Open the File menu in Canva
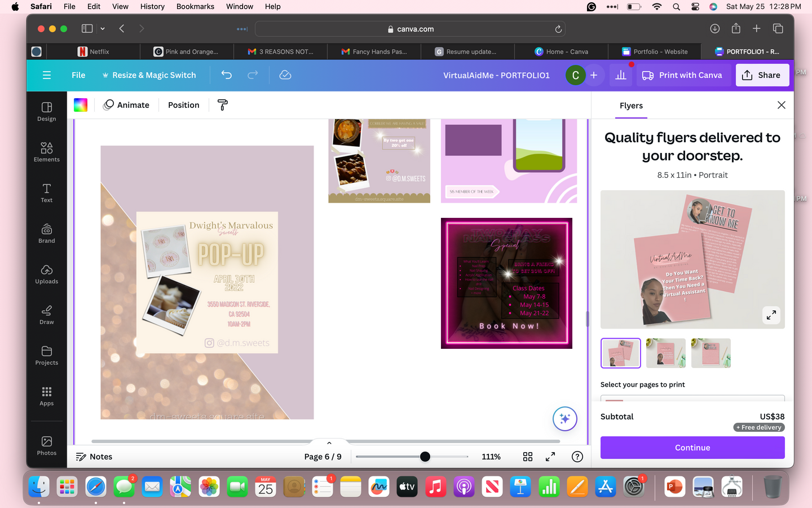The width and height of the screenshot is (812, 508). [78, 75]
